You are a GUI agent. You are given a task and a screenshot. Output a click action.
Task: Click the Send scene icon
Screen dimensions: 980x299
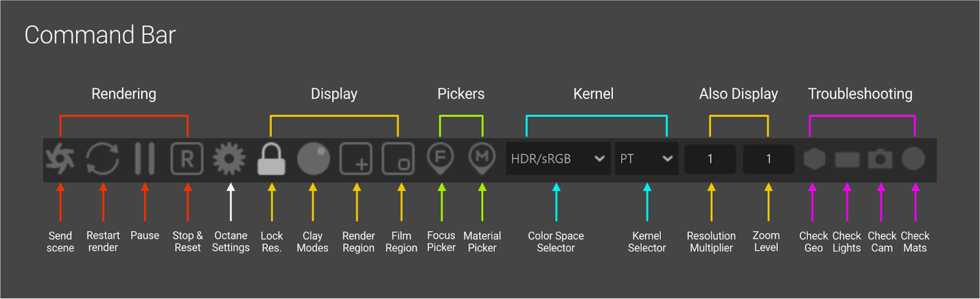(60, 159)
